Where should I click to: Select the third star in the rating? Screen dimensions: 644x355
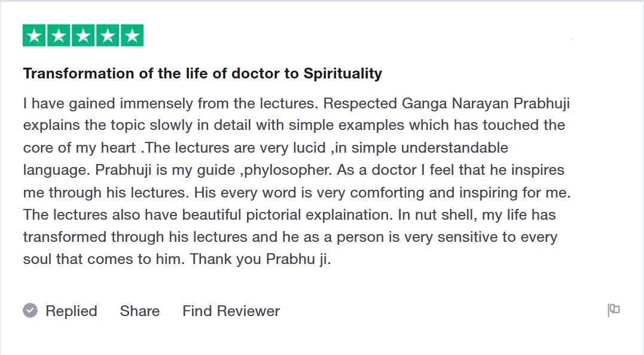click(83, 36)
